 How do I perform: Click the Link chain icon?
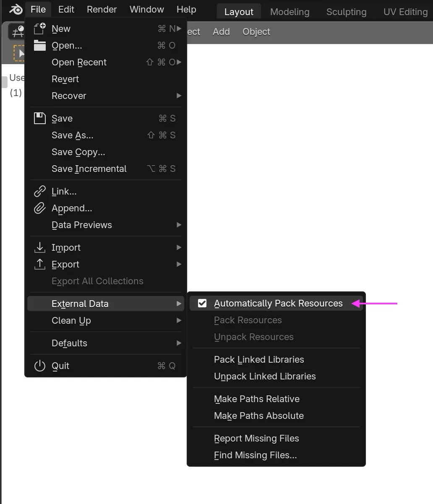(39, 192)
